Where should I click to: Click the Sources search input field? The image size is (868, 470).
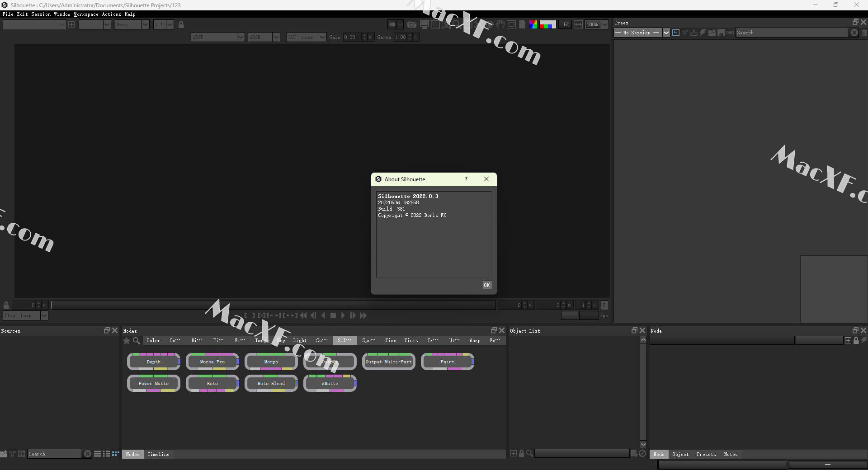pos(54,454)
